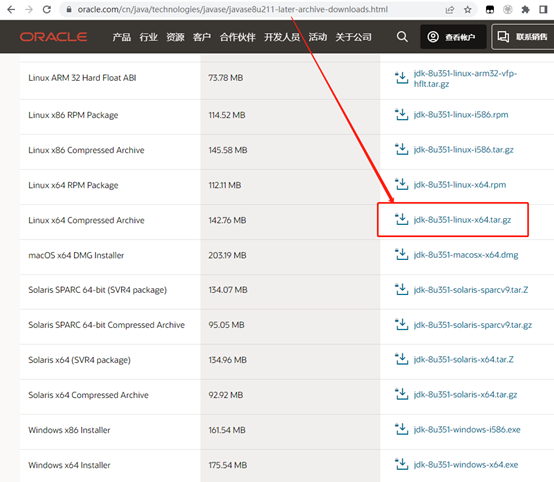Click the download icon for jdk-8u351-macosx-x64.dmg

[401, 255]
